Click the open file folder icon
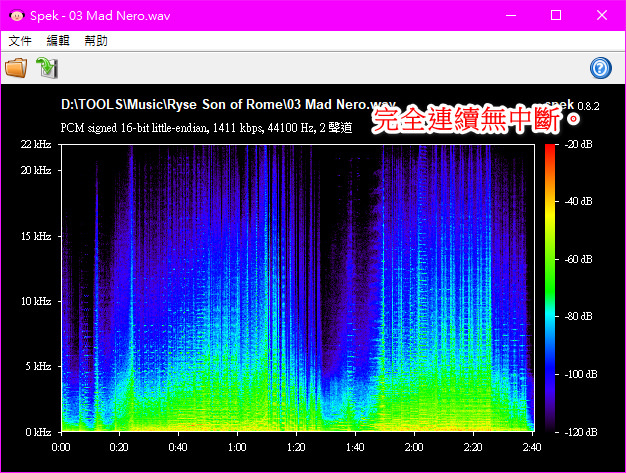Image resolution: width=626 pixels, height=473 pixels. [x=16, y=68]
